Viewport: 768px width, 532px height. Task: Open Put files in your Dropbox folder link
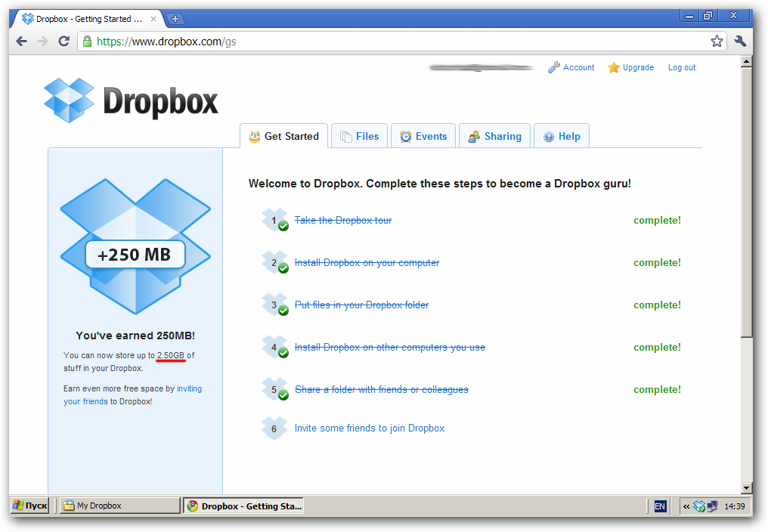[361, 305]
